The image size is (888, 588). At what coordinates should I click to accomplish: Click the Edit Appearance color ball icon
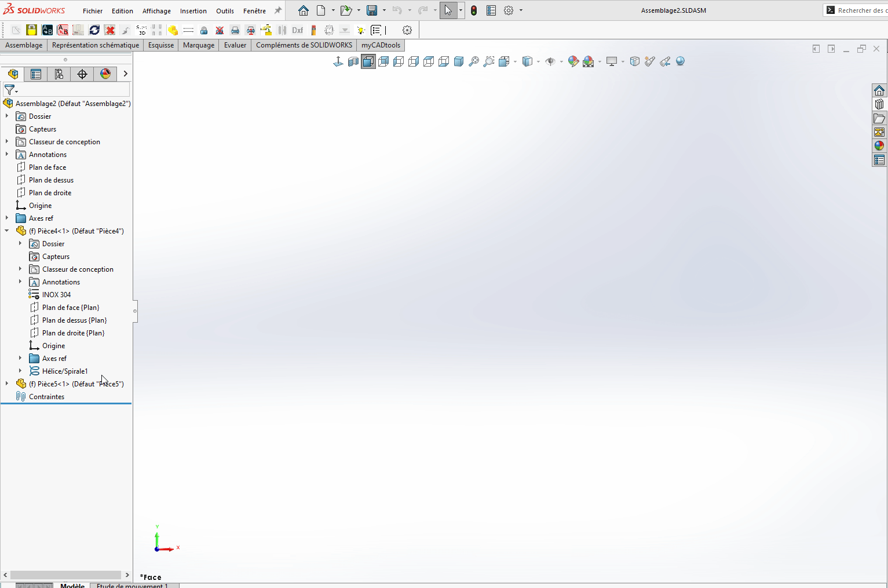coord(573,61)
